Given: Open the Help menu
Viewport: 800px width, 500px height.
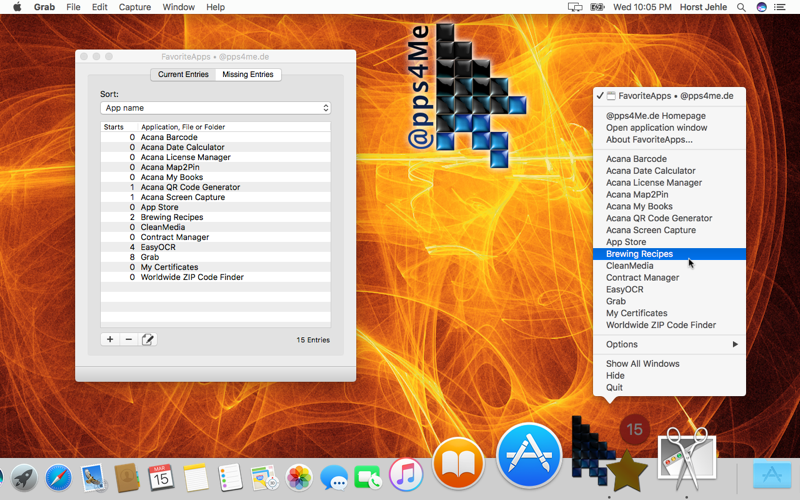Looking at the screenshot, I should [x=215, y=7].
